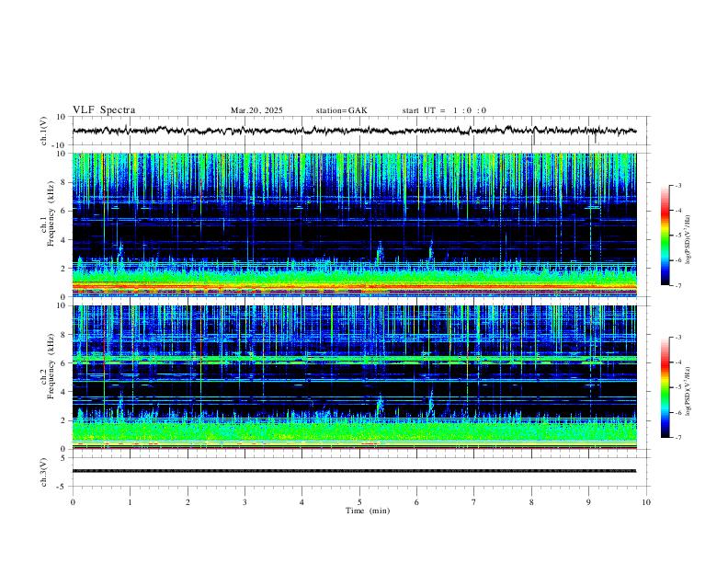Image resolution: width=728 pixels, height=563 pixels.
Task: Click the ch.2 colorbar "log(PSD)(V²/Hz)" label
Action: 688,392
